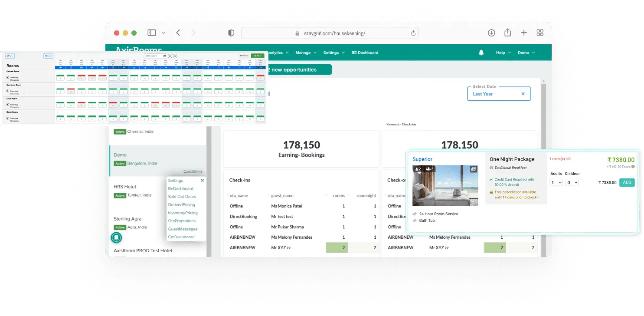
Task: Open the photo gallery icon on room image
Action: (474, 169)
